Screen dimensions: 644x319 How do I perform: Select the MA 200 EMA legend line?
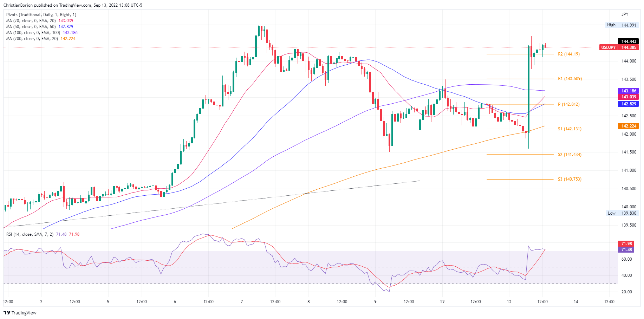point(41,39)
